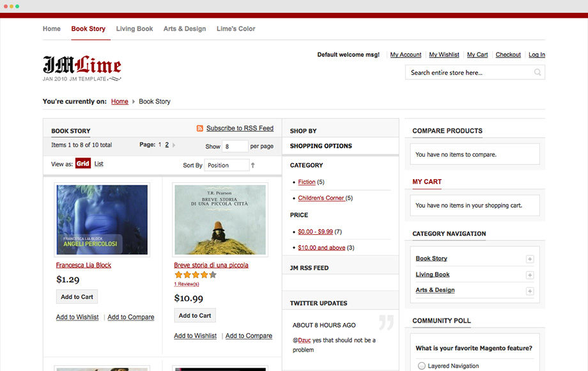Select Layered Navigation poll option
The width and height of the screenshot is (588, 371).
point(421,366)
